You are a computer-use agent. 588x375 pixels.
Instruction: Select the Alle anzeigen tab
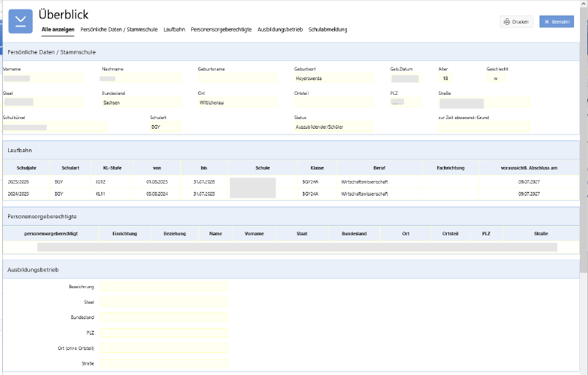click(x=57, y=29)
